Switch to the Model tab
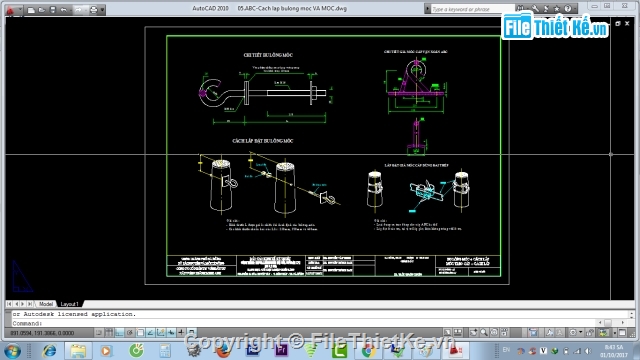The image size is (640, 360). coord(46,304)
